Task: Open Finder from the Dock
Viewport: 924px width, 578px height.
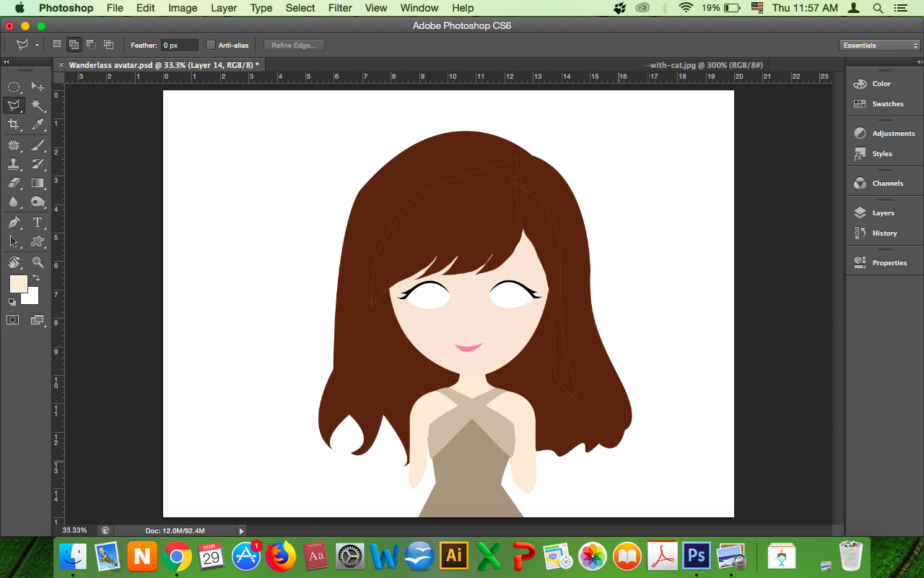Action: (x=73, y=556)
